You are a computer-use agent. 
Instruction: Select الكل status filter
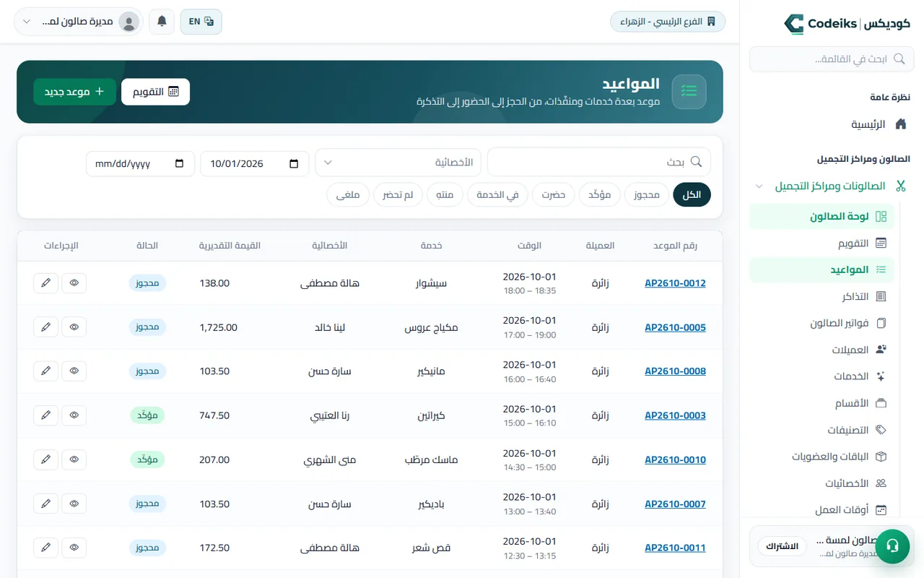click(692, 195)
